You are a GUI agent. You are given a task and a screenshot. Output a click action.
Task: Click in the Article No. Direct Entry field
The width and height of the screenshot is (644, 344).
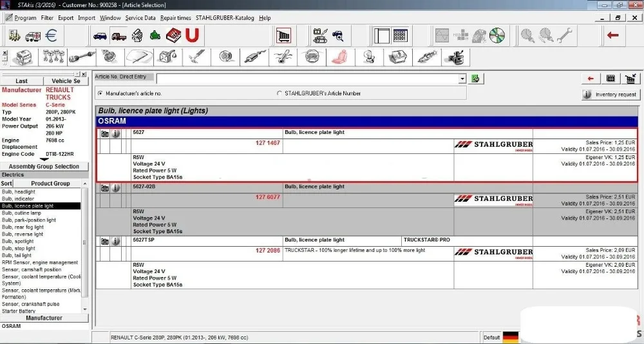(307, 79)
